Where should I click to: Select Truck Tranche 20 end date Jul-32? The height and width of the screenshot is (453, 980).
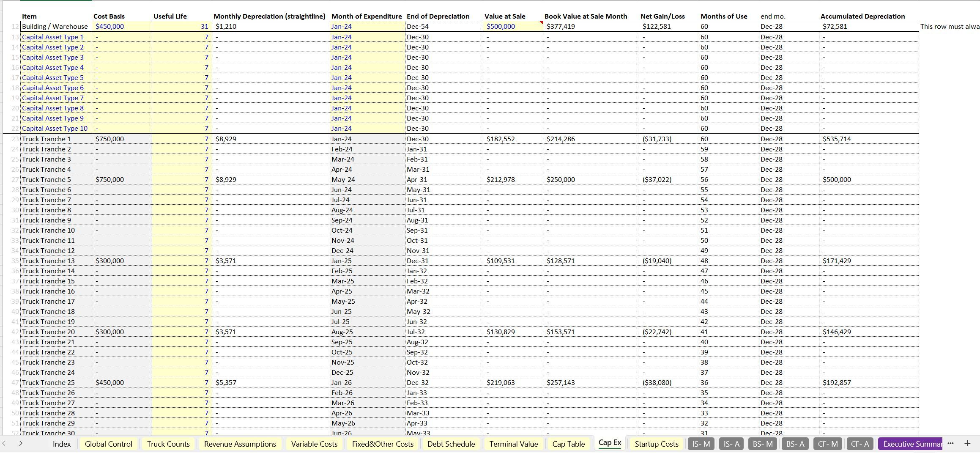coord(444,332)
